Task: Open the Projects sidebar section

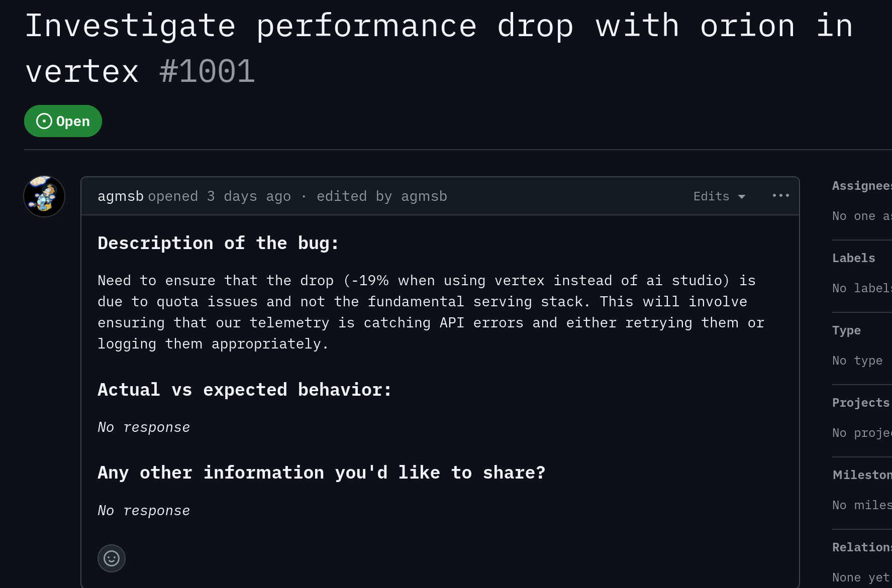Action: [x=860, y=403]
